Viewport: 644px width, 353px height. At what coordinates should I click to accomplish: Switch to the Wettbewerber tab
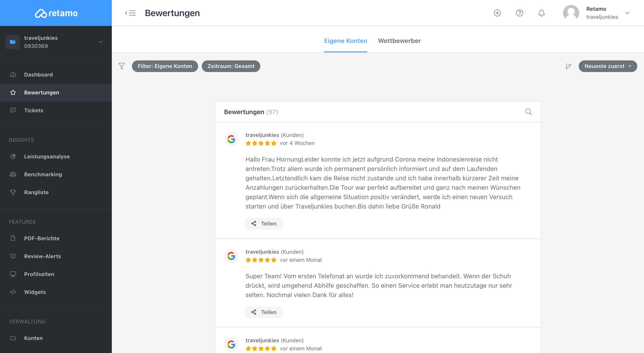[x=399, y=41]
